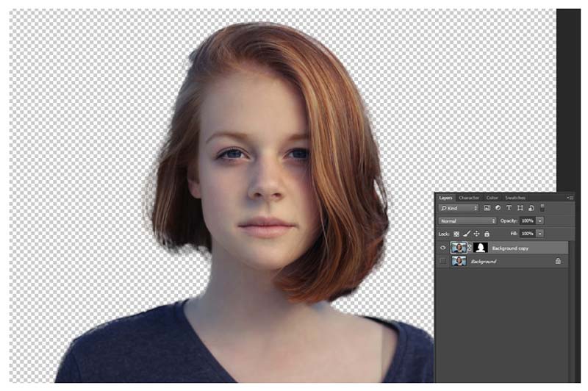The width and height of the screenshot is (588, 391).
Task: Click the 'Fill:' label
Action: pos(514,234)
